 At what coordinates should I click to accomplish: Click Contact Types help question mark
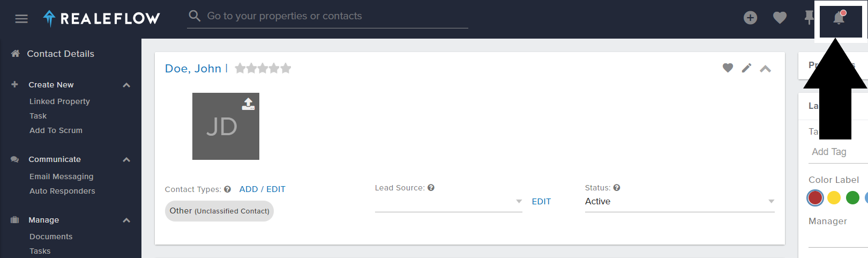pyautogui.click(x=227, y=189)
